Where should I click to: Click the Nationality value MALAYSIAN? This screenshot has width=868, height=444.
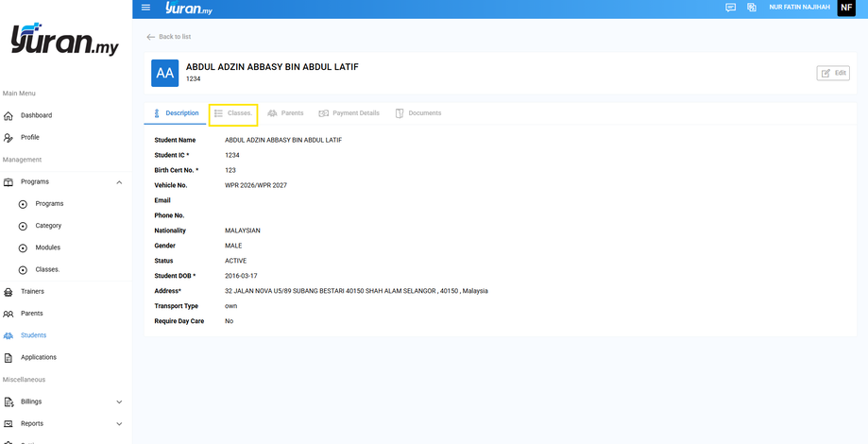tap(243, 231)
